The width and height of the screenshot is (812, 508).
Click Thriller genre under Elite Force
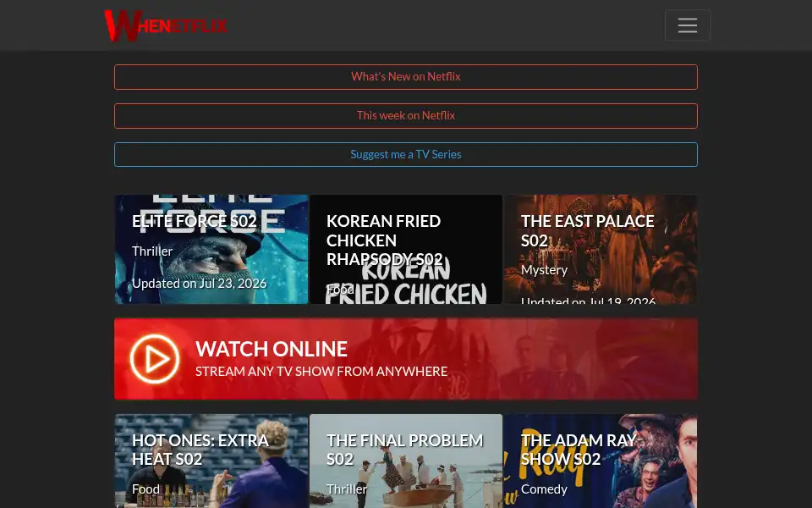tap(151, 251)
